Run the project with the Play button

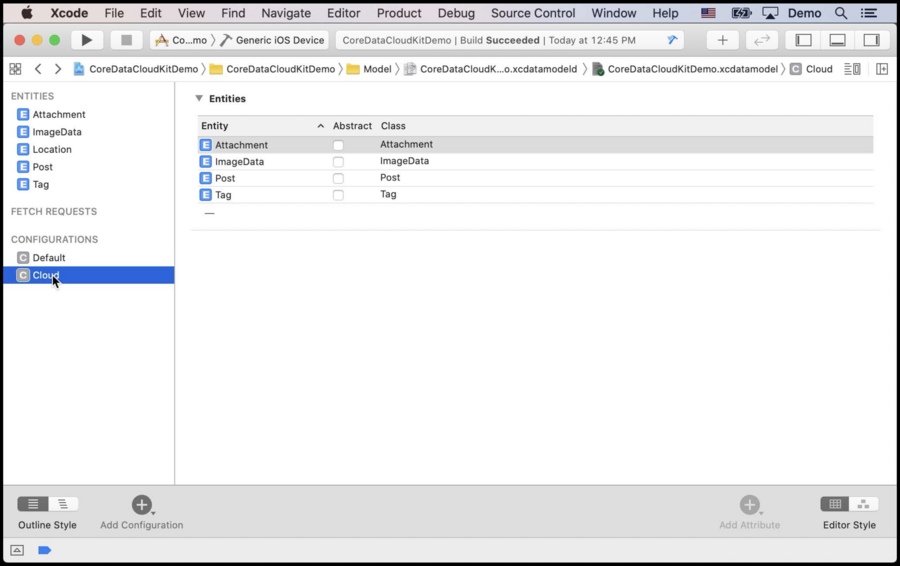87,40
